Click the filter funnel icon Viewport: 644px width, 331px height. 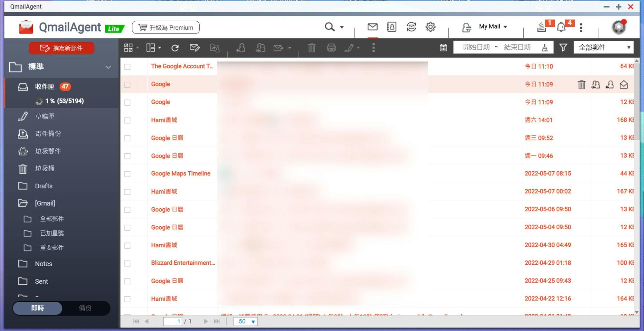563,48
